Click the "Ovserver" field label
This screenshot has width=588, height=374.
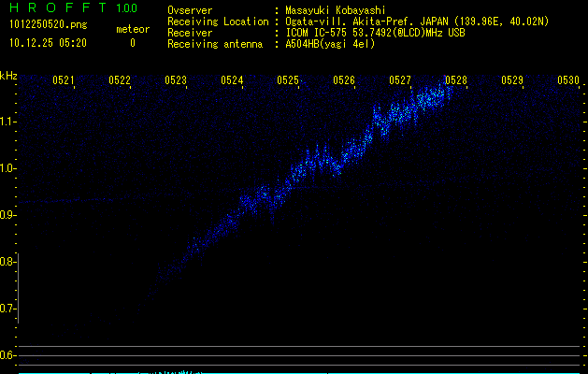190,10
